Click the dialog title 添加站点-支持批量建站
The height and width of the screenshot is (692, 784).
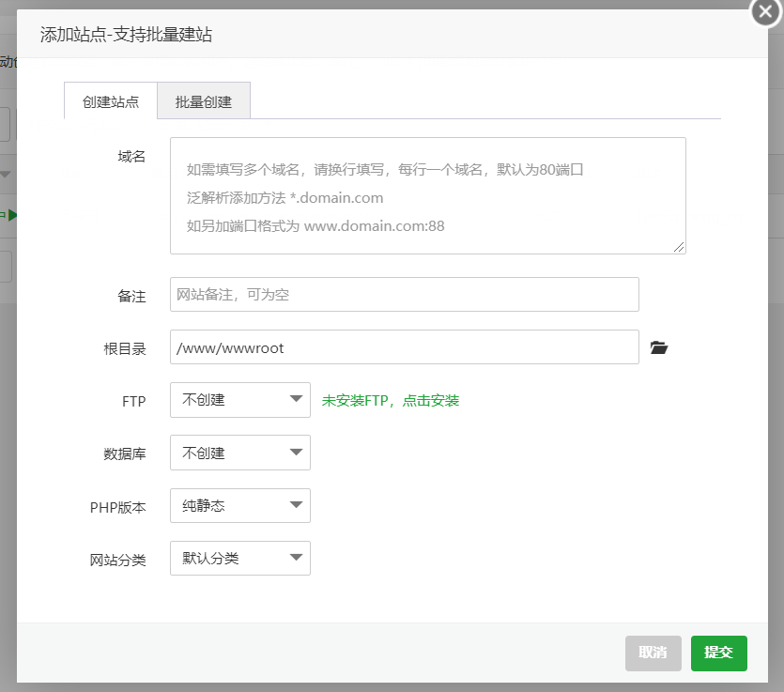(x=126, y=35)
